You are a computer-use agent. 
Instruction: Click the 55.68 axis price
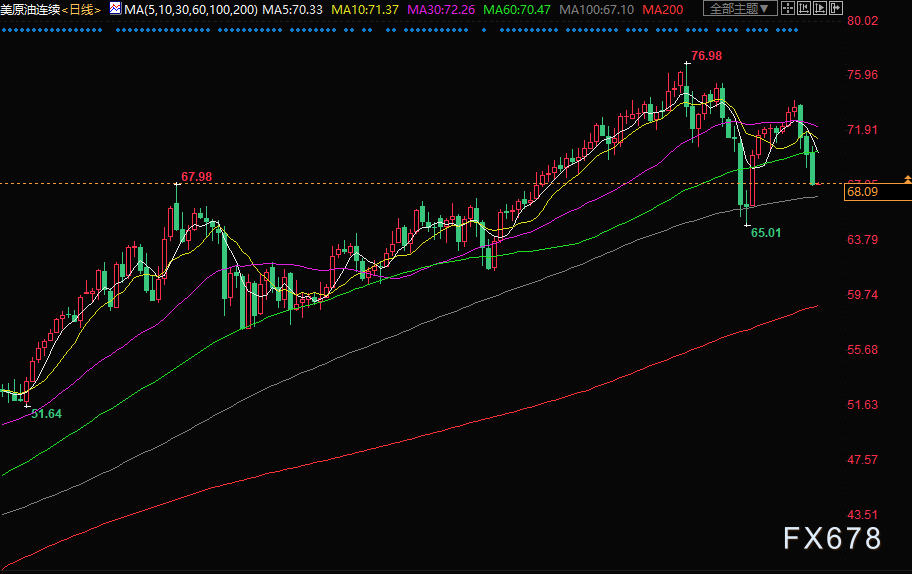coord(863,350)
